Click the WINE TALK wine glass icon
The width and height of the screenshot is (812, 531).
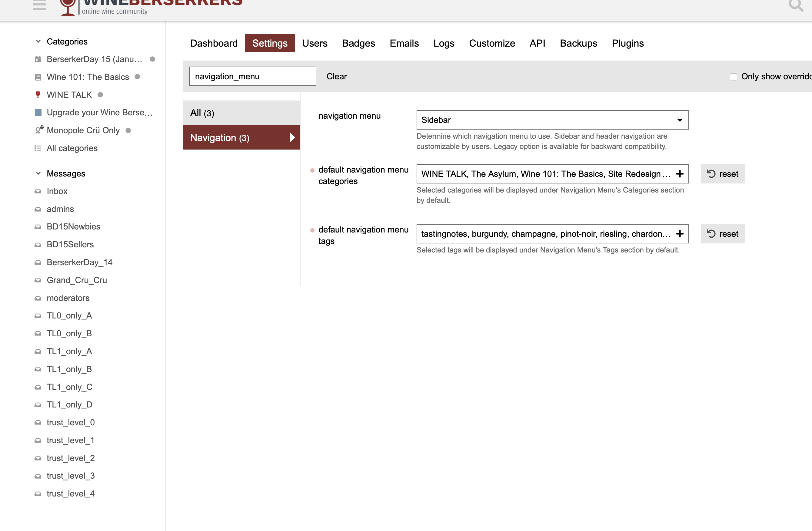click(38, 95)
